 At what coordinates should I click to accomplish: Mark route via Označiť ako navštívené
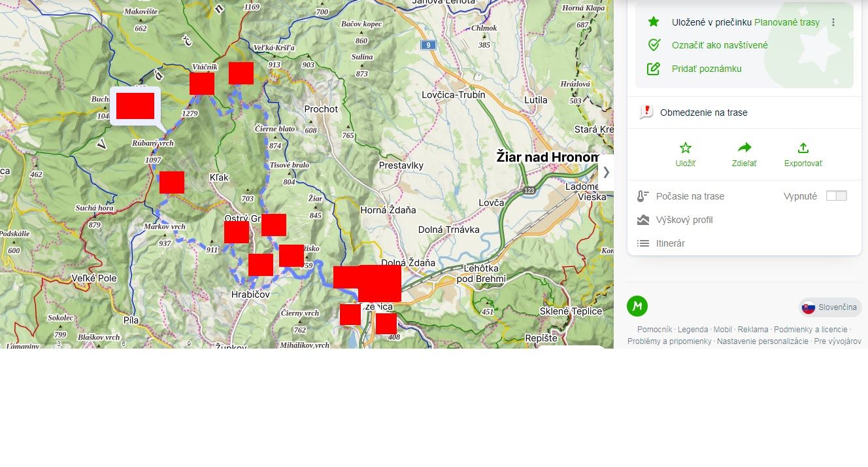point(720,45)
